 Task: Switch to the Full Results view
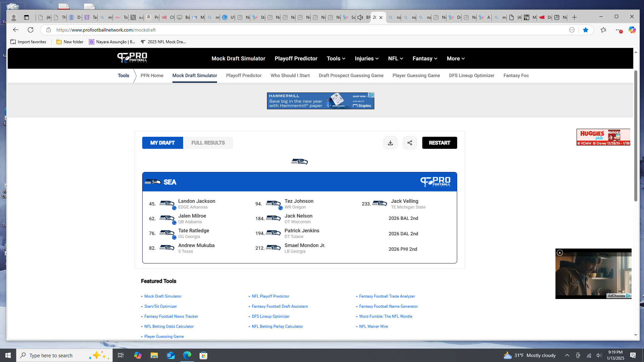(208, 143)
